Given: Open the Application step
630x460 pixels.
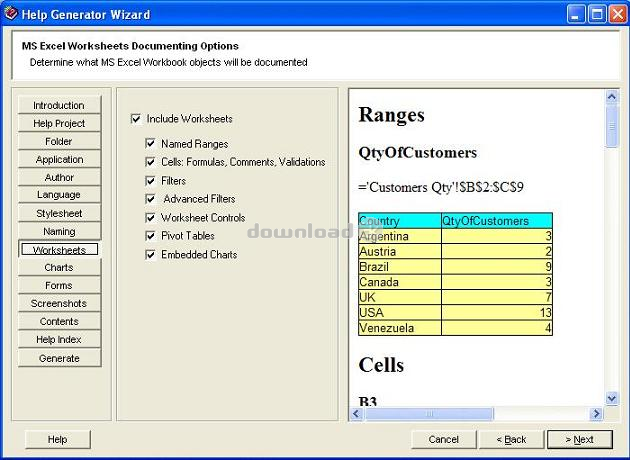Looking at the screenshot, I should (x=59, y=159).
